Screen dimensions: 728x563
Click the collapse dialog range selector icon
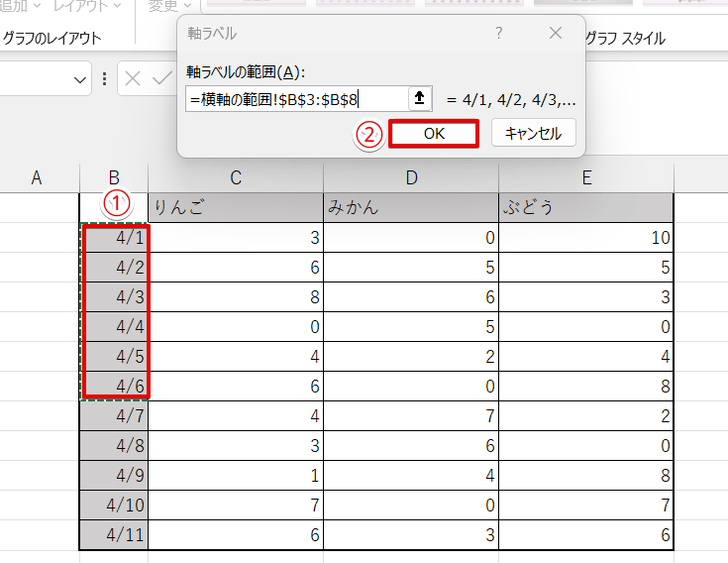[420, 98]
